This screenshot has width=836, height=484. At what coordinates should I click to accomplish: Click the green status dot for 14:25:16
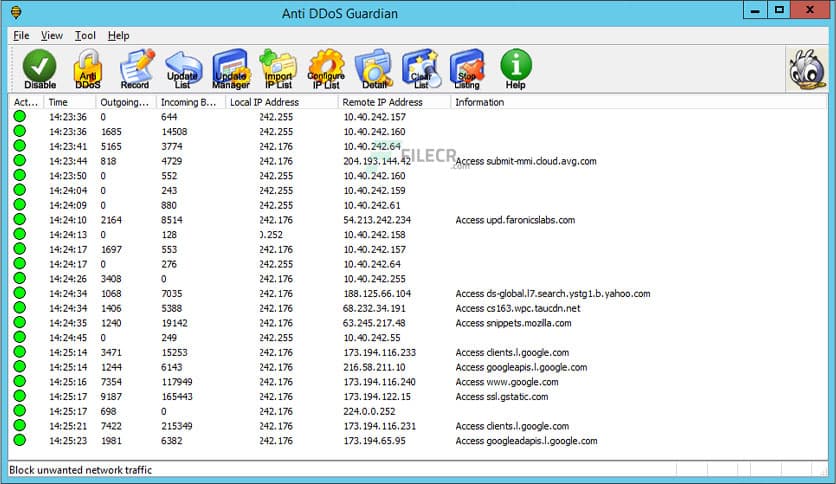click(20, 381)
